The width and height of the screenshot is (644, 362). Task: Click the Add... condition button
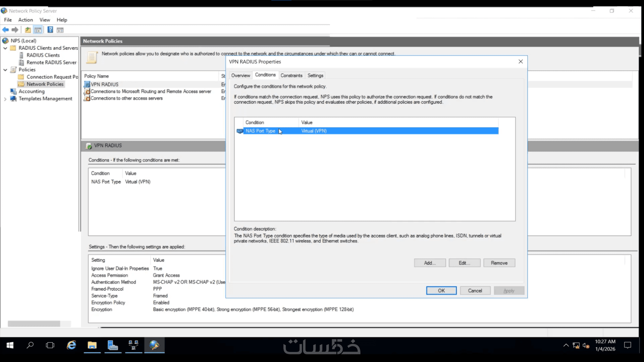(x=430, y=263)
